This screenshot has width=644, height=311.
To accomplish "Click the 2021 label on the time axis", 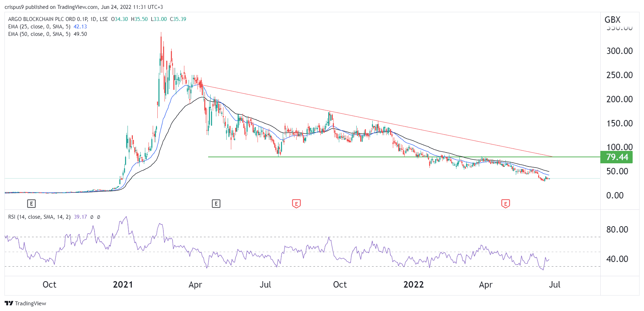I will [x=123, y=284].
